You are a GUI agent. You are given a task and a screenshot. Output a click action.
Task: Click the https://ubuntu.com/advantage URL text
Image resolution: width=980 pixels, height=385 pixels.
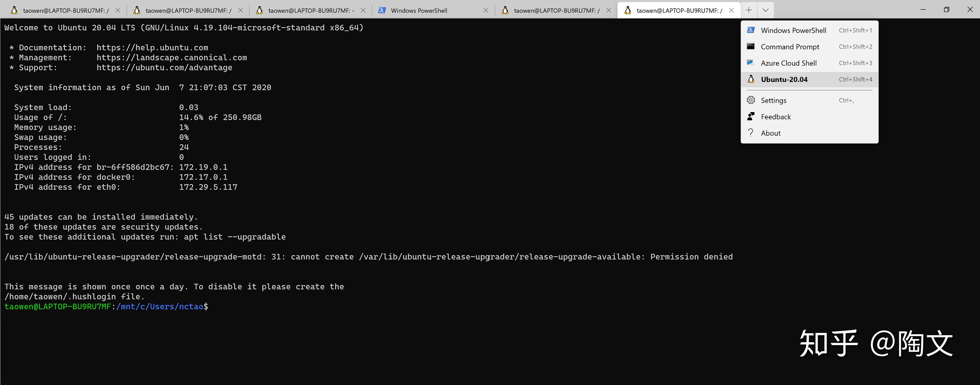pos(165,67)
